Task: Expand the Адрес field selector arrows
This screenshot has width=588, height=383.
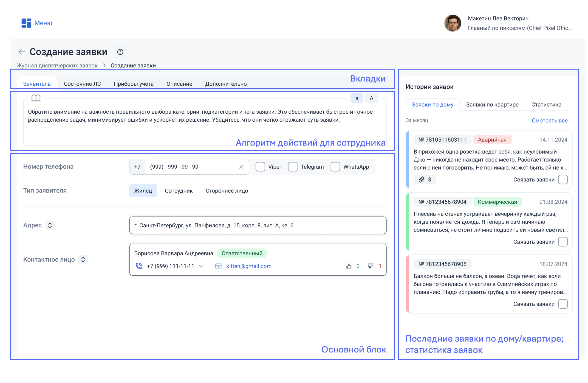Action: pyautogui.click(x=50, y=226)
